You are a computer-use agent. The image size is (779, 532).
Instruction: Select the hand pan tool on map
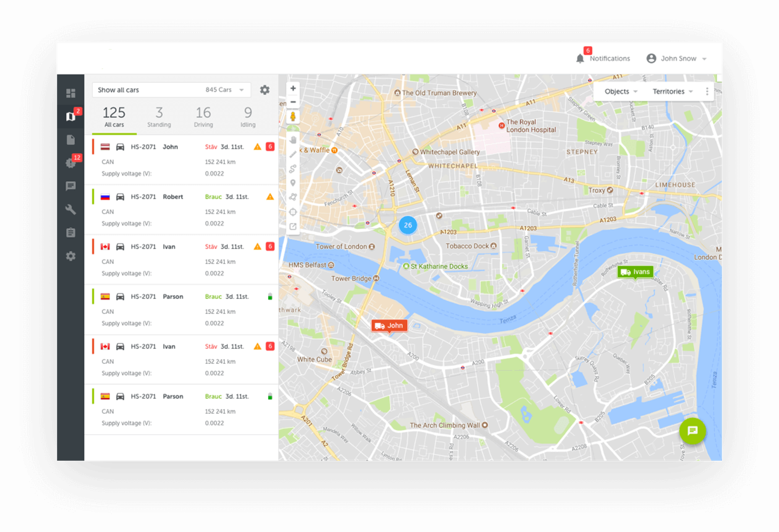coord(293,140)
